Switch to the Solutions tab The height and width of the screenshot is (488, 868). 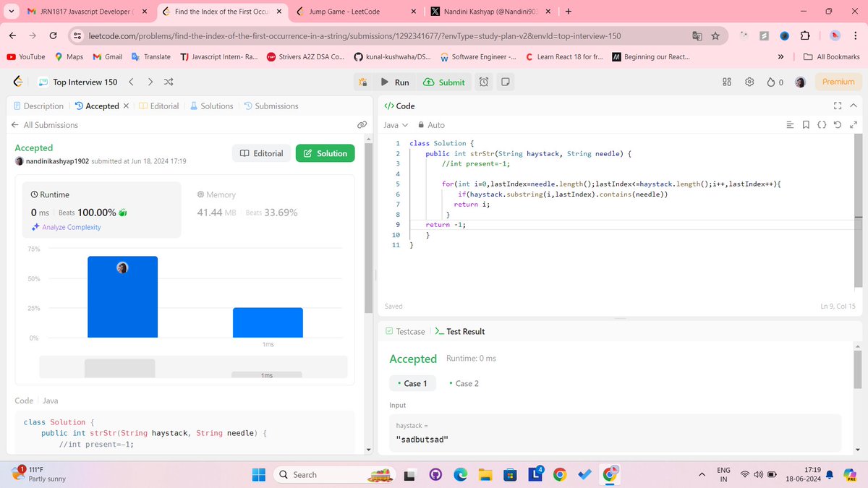[x=211, y=106]
